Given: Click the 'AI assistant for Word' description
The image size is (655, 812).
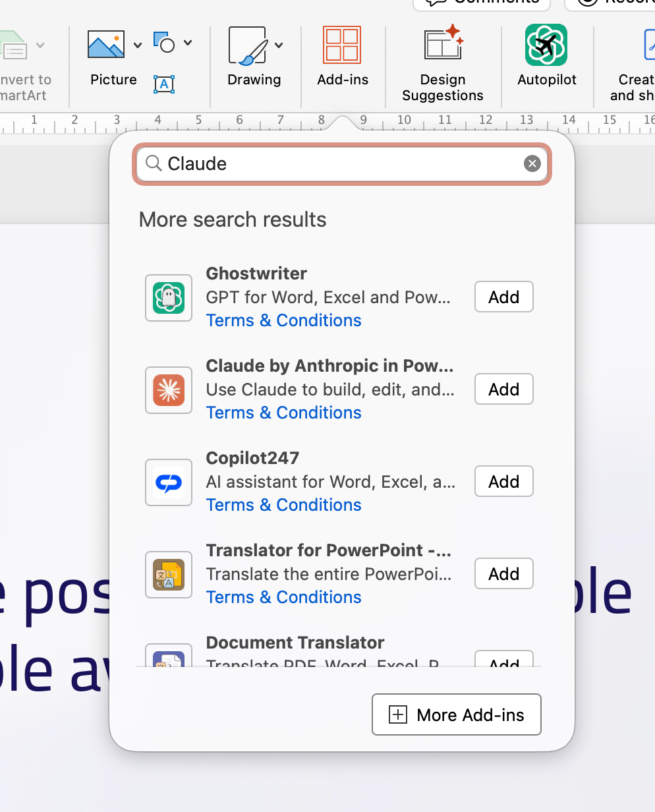Looking at the screenshot, I should tap(330, 482).
